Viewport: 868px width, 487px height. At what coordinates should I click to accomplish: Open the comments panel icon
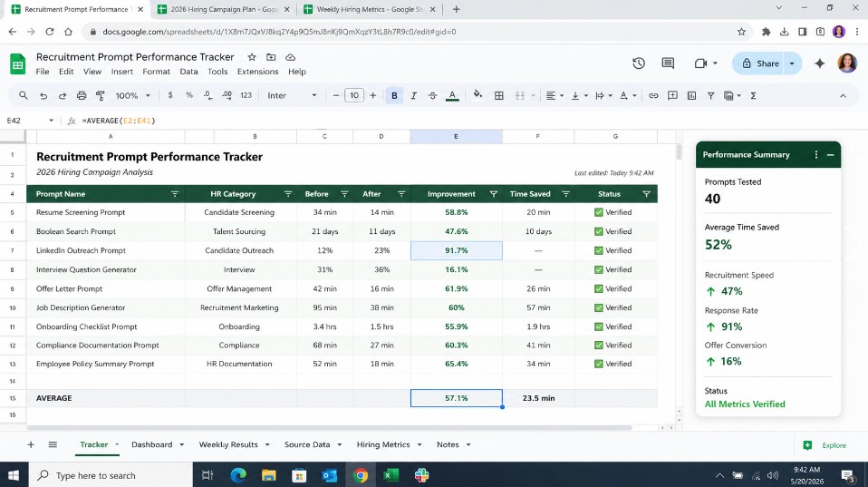pyautogui.click(x=668, y=63)
